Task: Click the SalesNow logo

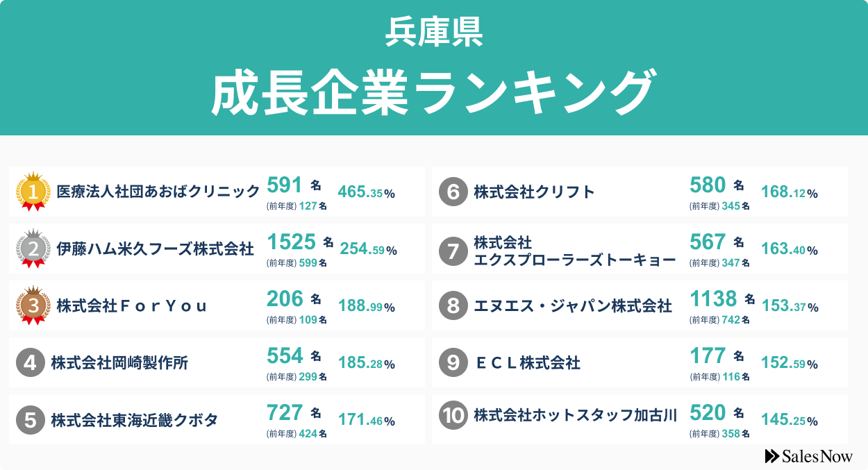Action: (808, 456)
